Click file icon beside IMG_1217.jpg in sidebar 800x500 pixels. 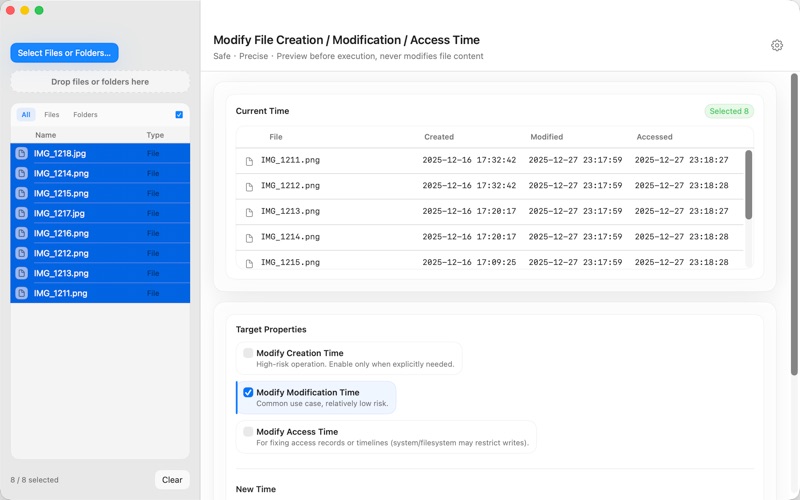[21, 213]
